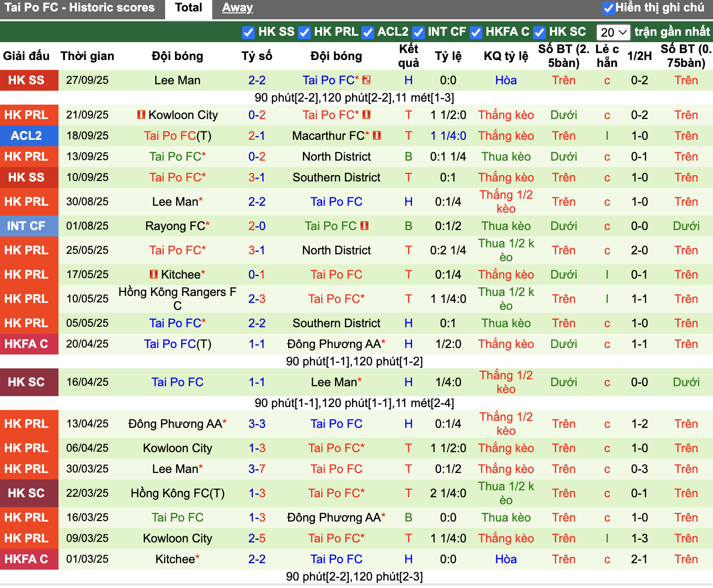Click card icon before Kitchee on 17/05/25
This screenshot has height=588, width=713.
154,274
